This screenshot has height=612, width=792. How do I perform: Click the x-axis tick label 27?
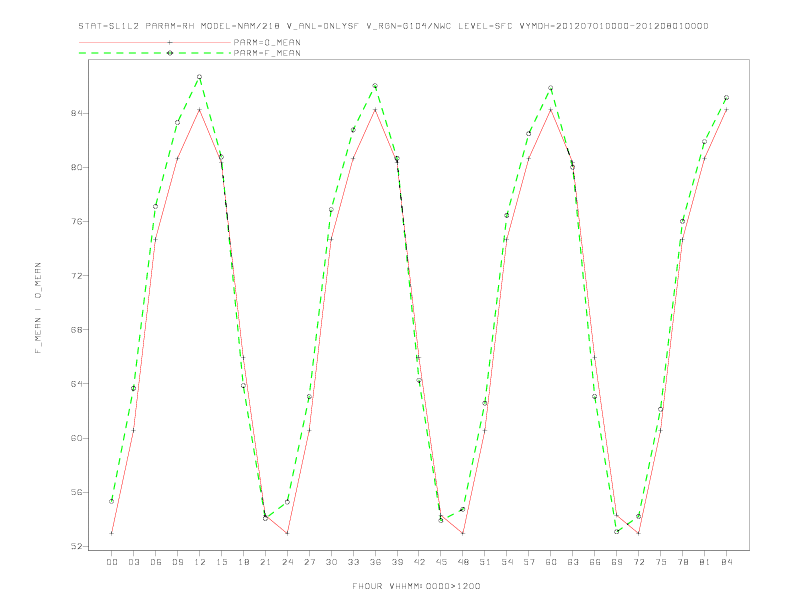309,562
